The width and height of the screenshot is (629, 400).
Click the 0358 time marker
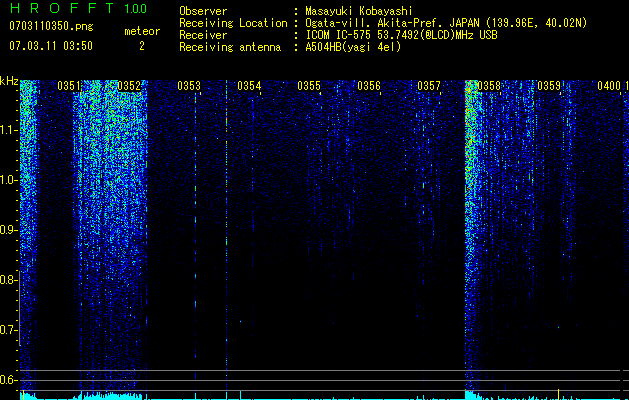(x=489, y=86)
